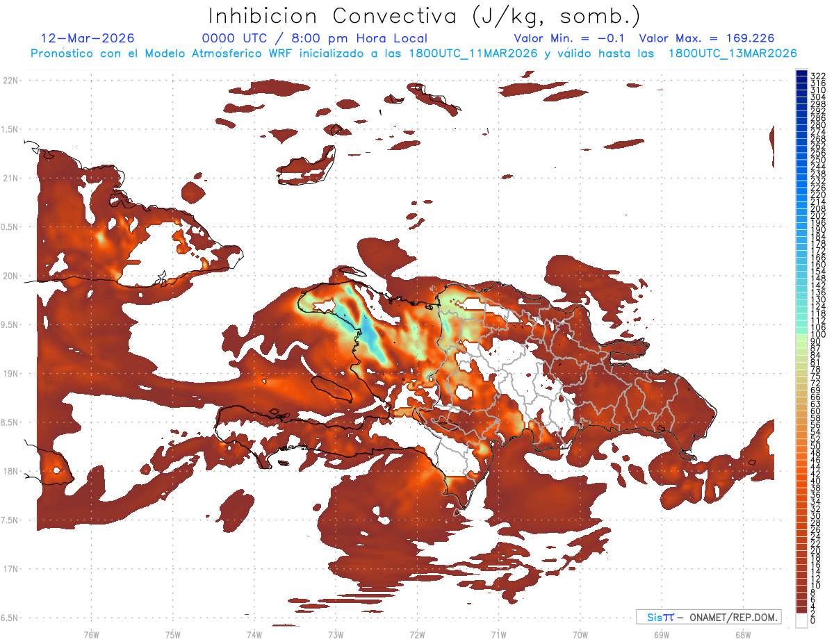Click the date label "12-Mar-2026"
Viewport: 834px width, 644px height.
[x=88, y=38]
